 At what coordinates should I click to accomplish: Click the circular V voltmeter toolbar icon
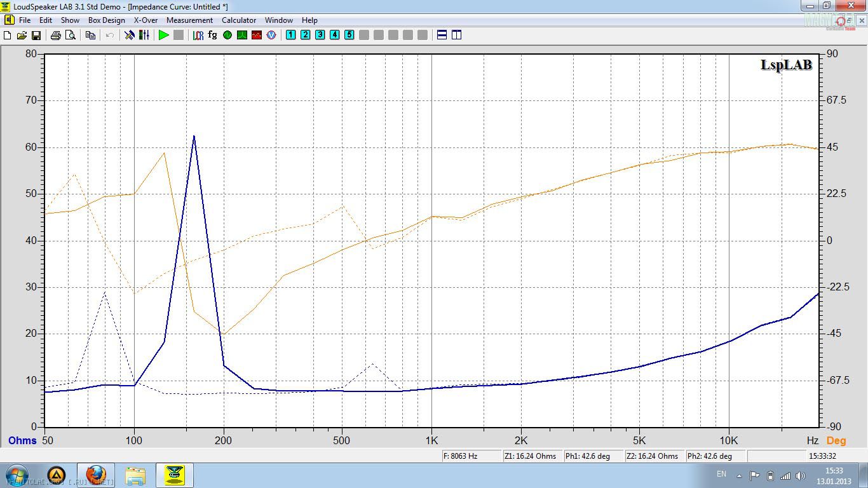coord(271,35)
